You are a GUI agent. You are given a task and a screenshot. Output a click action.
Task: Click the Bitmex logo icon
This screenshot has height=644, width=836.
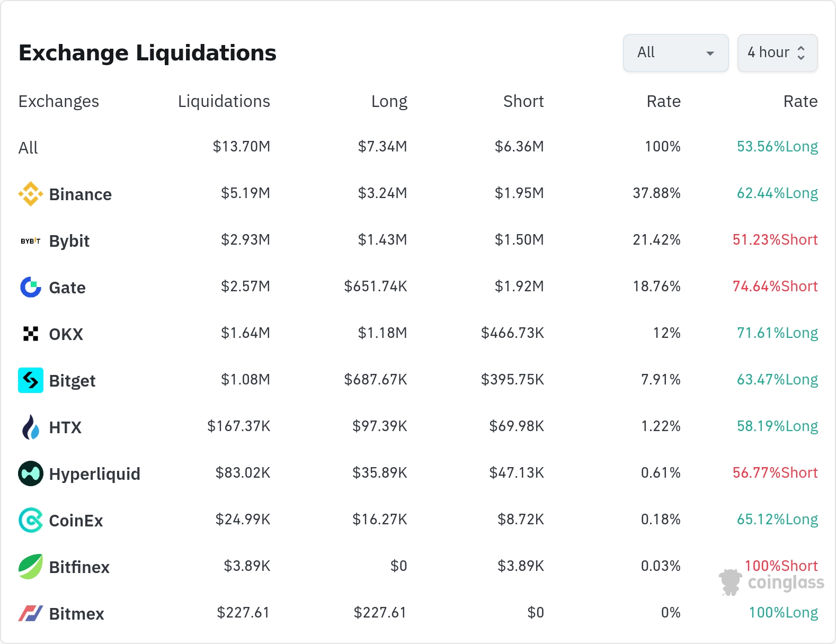31,613
